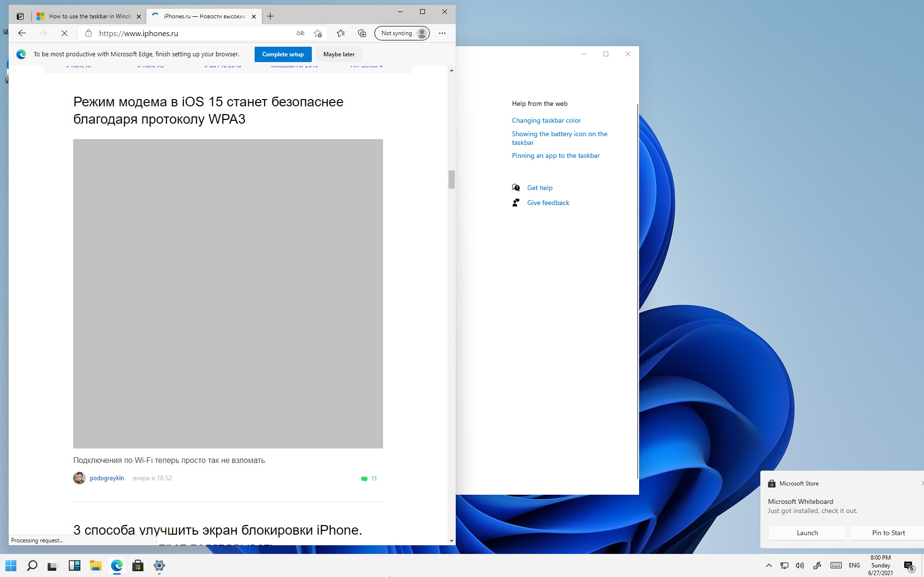
Task: Open the vertical tabs menu icon
Action: coord(20,16)
